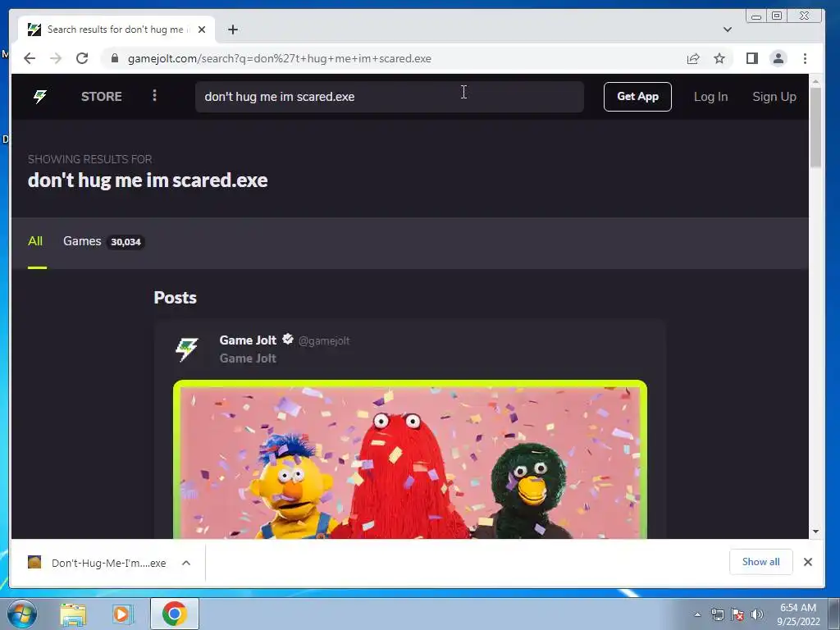Reload the page with the refresh icon

pos(82,58)
